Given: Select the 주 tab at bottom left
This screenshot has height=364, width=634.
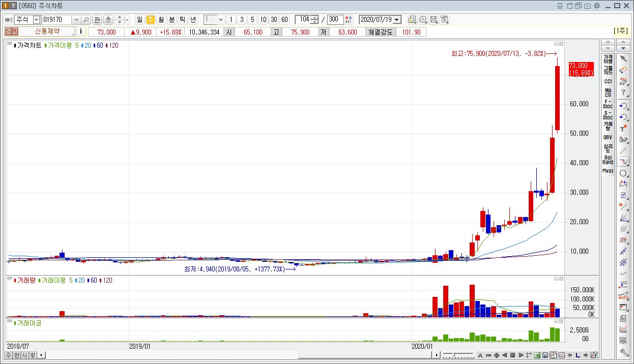Looking at the screenshot, I should (x=9, y=355).
